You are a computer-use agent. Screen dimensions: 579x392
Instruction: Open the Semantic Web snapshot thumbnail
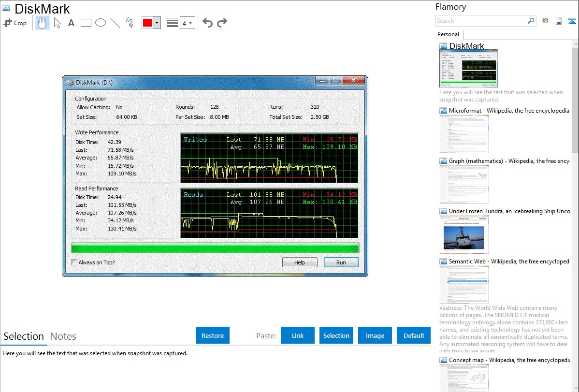[464, 285]
